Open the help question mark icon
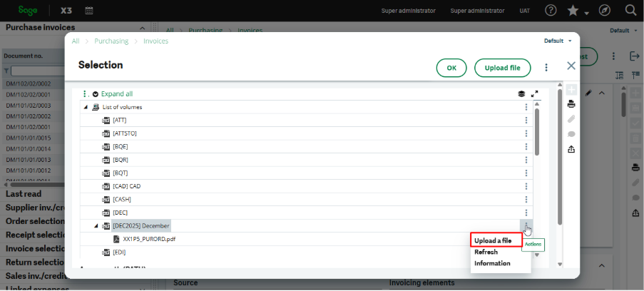 (x=551, y=11)
